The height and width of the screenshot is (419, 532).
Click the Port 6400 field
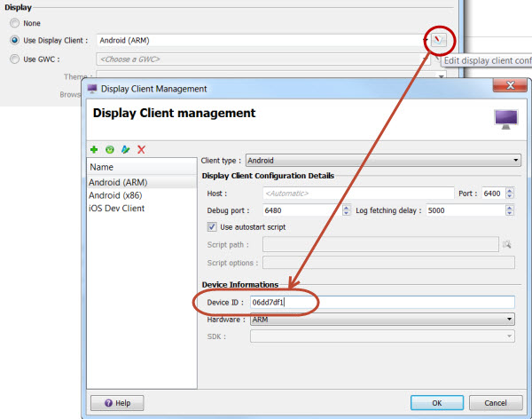[x=494, y=194]
